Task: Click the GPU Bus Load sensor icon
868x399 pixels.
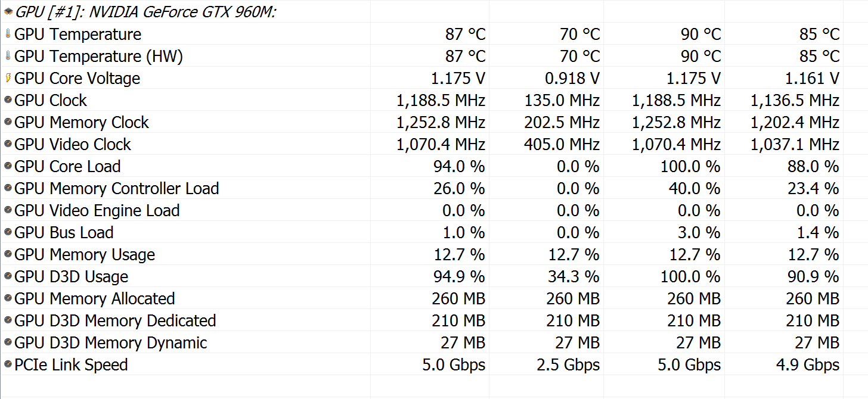Action: (x=8, y=233)
